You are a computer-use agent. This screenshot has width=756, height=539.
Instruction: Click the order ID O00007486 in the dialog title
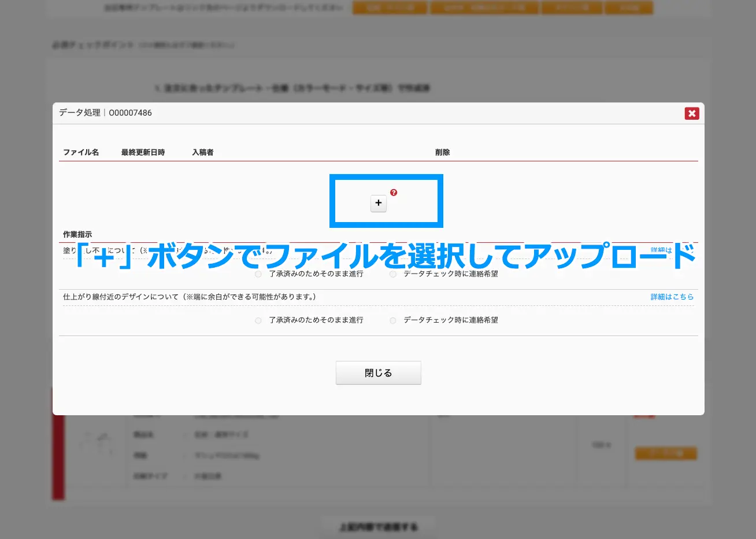click(x=130, y=113)
